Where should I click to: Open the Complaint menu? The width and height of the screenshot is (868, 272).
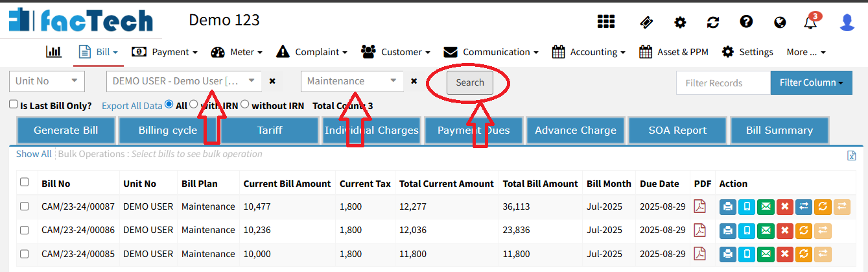pos(312,52)
